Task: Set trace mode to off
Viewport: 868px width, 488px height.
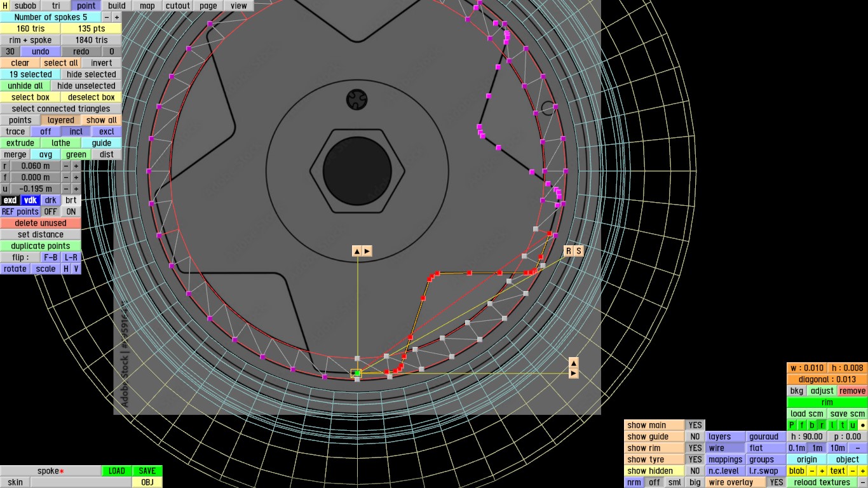Action: [46, 132]
